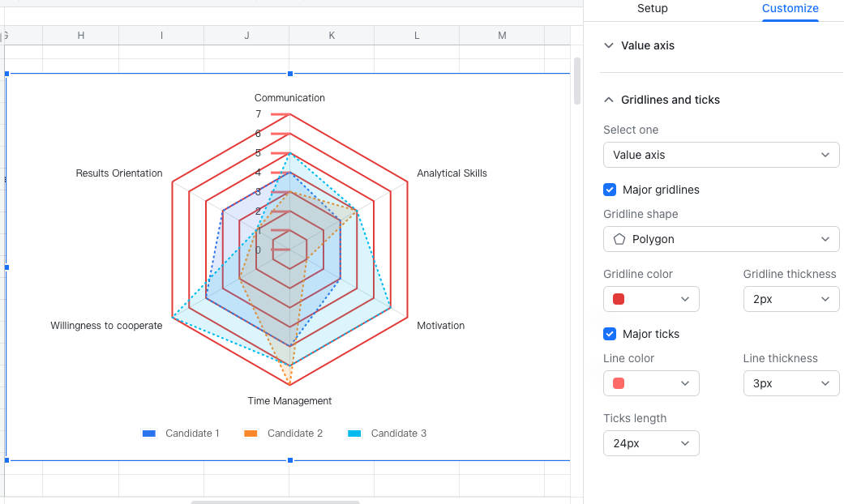Click column header H
Image resolution: width=844 pixels, height=504 pixels.
coord(80,35)
